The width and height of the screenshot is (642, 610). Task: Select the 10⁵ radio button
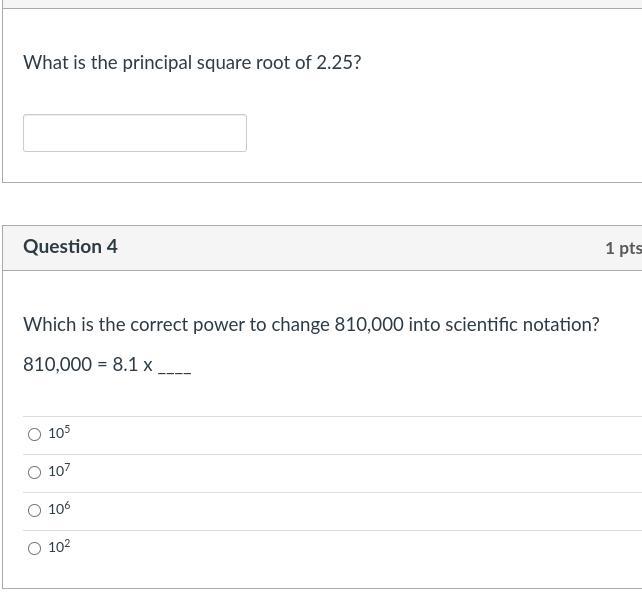(x=35, y=434)
